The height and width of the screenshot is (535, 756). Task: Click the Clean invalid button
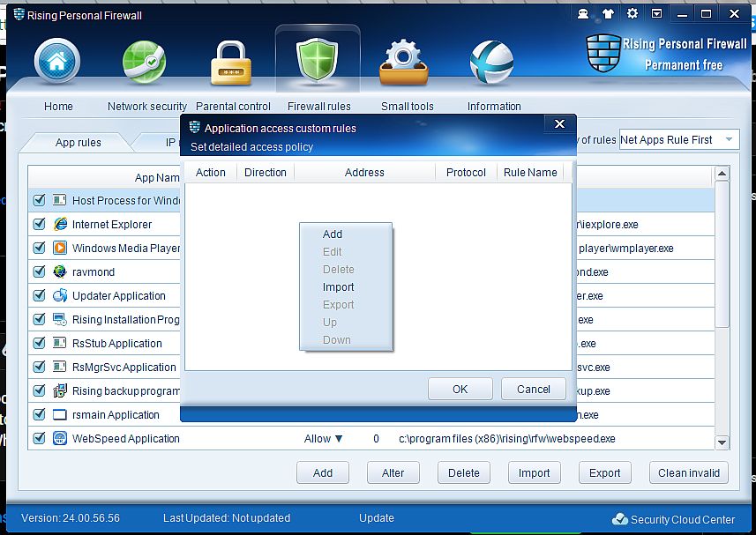point(689,473)
